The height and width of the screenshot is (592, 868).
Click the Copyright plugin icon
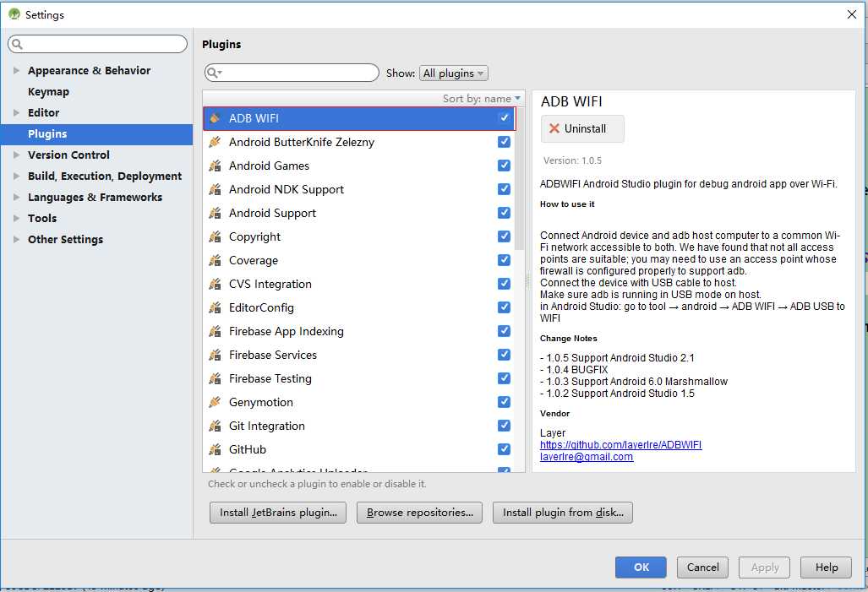coord(215,236)
